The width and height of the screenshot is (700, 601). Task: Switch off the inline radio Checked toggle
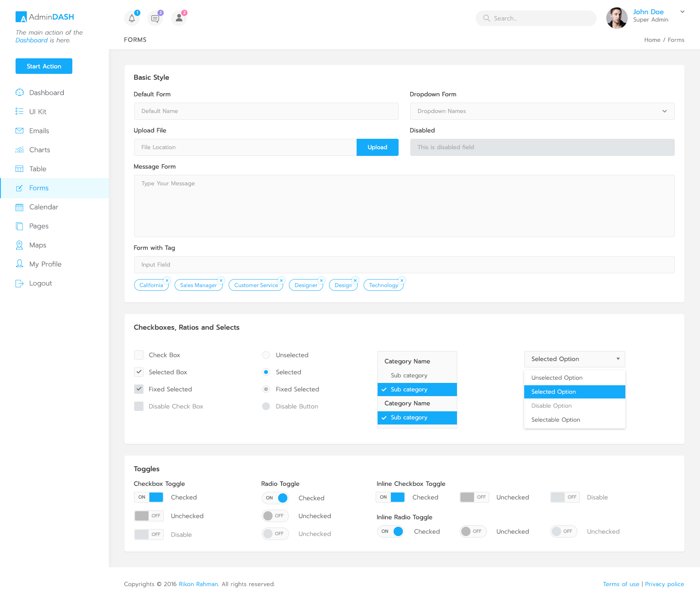[391, 531]
